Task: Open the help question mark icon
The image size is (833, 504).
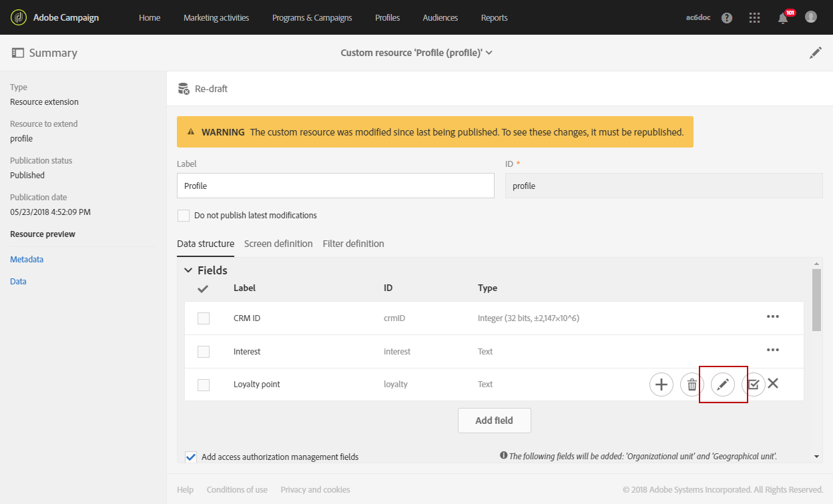Action: (x=727, y=18)
